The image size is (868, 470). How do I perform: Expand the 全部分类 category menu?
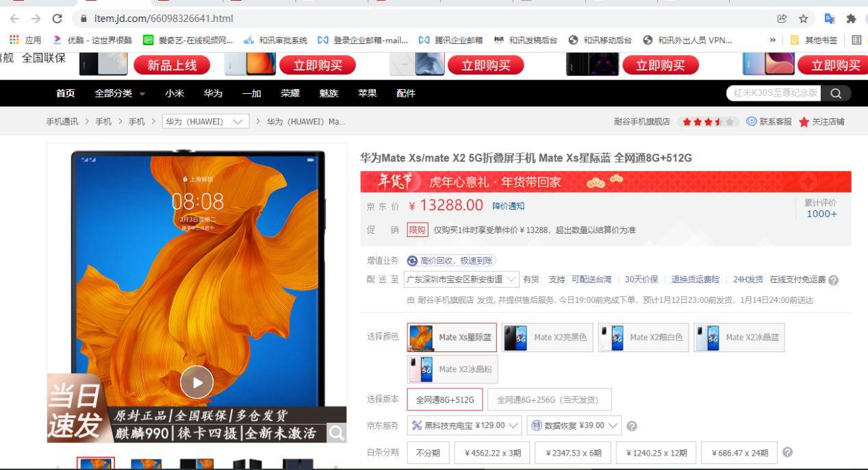click(120, 93)
